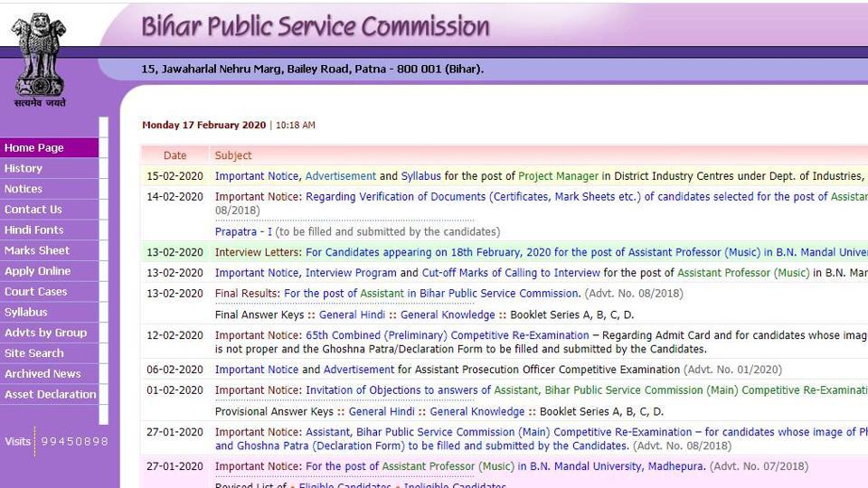Open General Knowledge final answer key

coord(448,314)
